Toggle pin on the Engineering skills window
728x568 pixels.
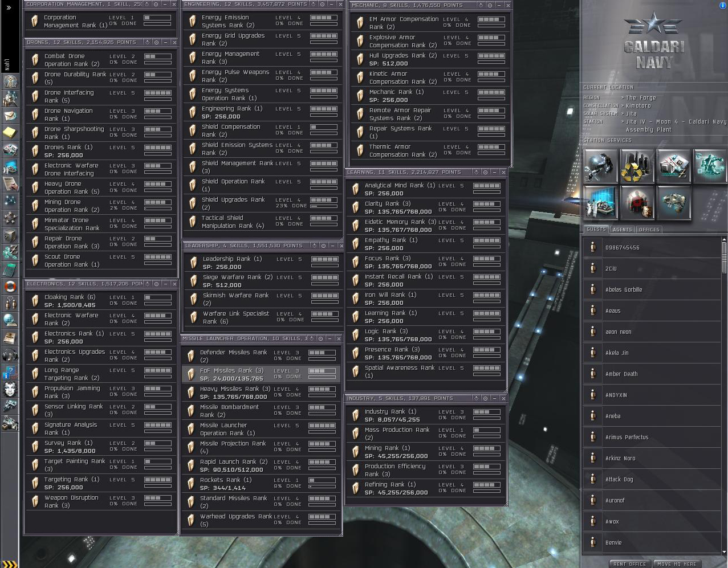322,4
